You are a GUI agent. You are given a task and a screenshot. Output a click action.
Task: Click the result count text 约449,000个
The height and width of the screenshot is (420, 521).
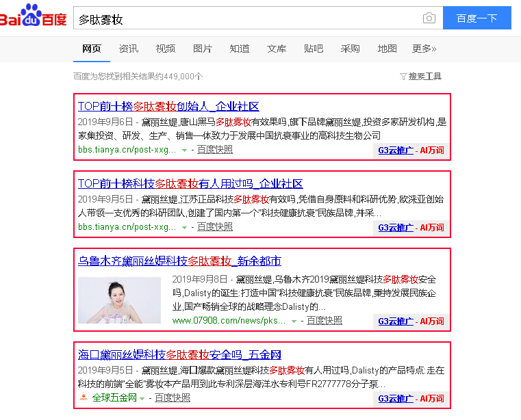click(179, 77)
